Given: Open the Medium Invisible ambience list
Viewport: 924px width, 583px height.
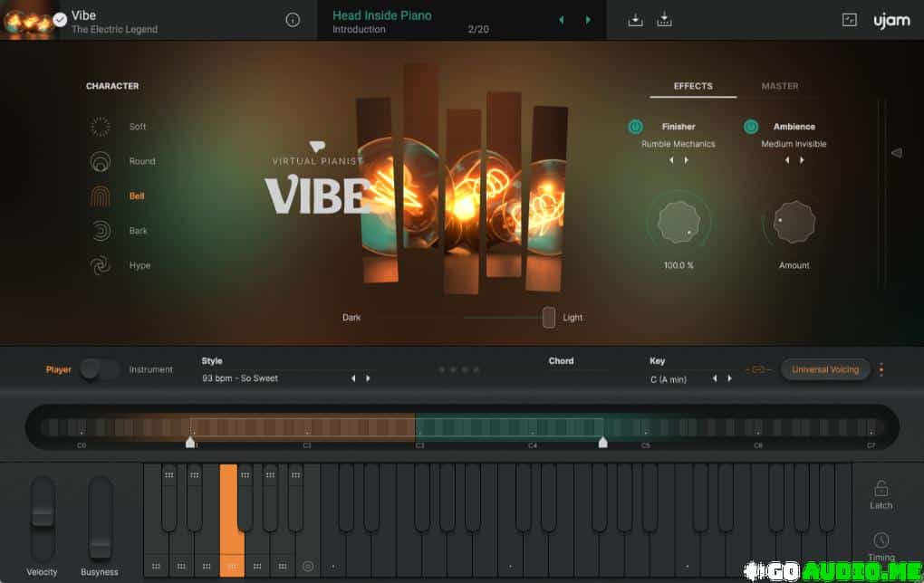Looking at the screenshot, I should (794, 144).
